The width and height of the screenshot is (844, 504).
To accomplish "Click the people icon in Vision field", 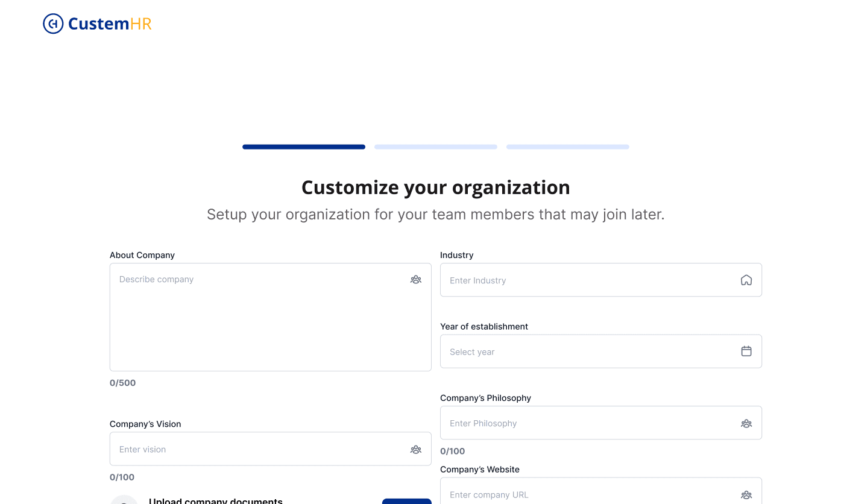I will tap(416, 449).
